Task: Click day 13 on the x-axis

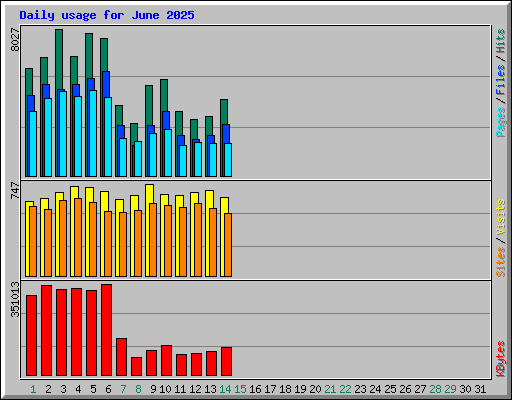Action: click(x=210, y=389)
